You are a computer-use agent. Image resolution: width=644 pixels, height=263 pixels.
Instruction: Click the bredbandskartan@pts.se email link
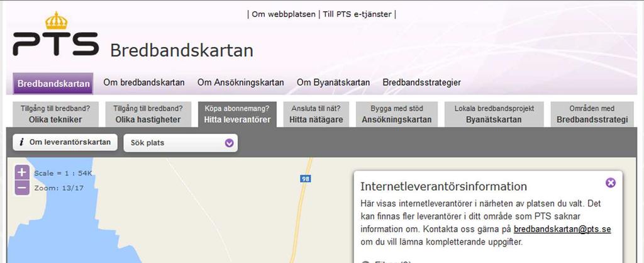562,229
